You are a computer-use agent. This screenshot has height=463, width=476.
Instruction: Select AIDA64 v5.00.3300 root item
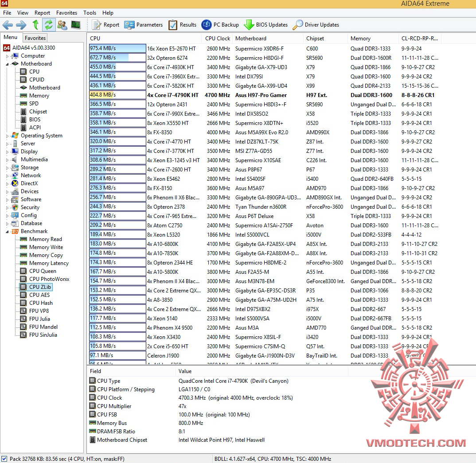click(29, 48)
